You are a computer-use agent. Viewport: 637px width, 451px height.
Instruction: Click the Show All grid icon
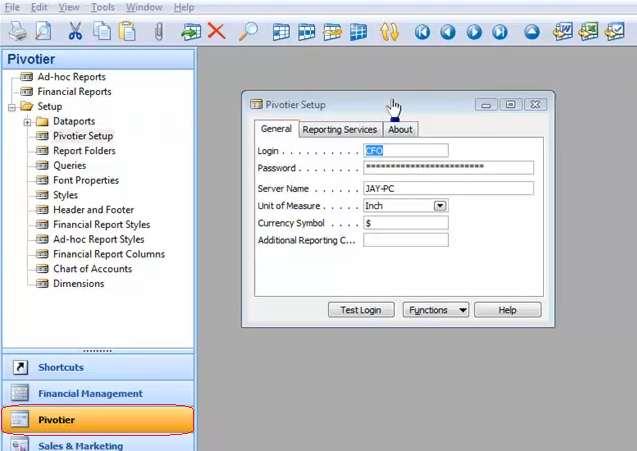(x=358, y=32)
